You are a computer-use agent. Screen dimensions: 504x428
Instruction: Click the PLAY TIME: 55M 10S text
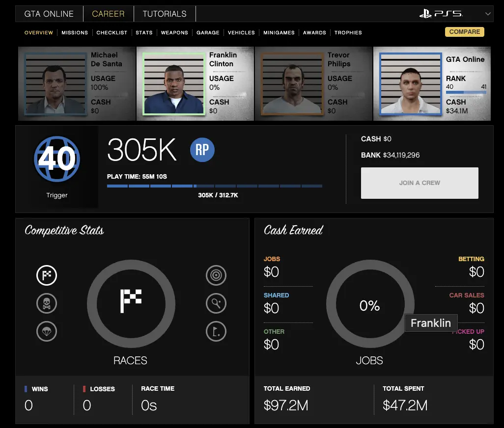pos(137,177)
